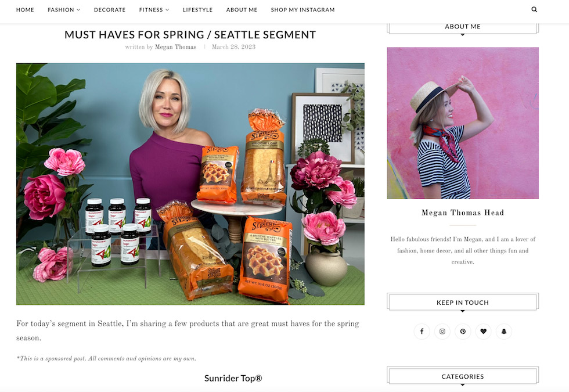Click author link Megan Thomas
569x392 pixels.
175,47
